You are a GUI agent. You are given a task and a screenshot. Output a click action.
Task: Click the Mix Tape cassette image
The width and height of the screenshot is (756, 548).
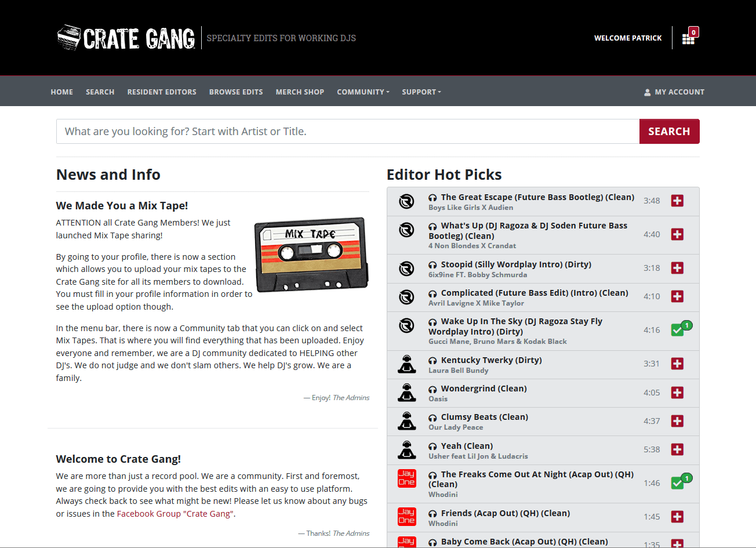[311, 255]
